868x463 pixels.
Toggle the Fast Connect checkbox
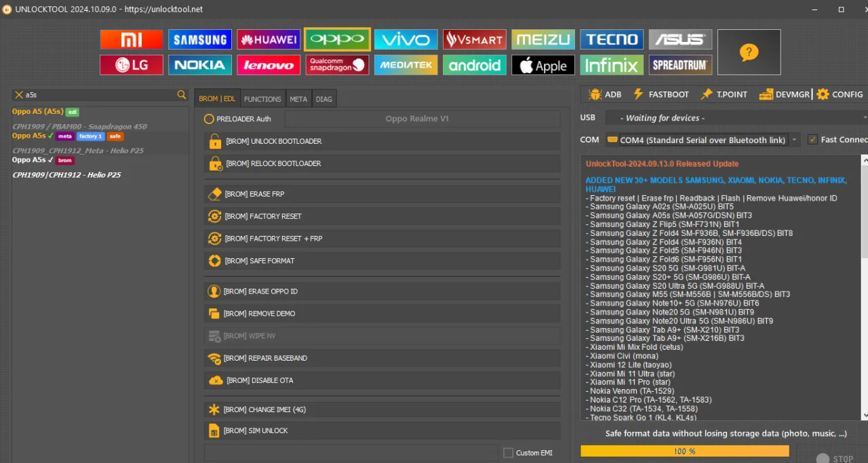(x=812, y=140)
